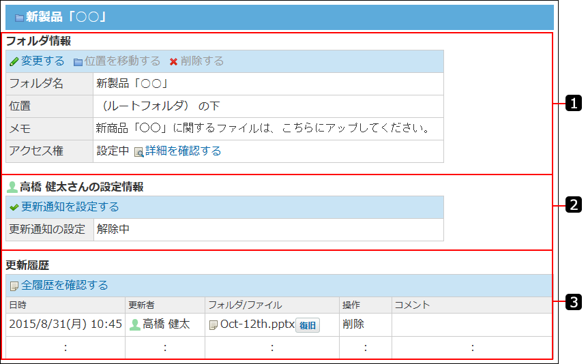Open the Oct-12th.pptx file link
This screenshot has height=364, width=588.
point(256,325)
